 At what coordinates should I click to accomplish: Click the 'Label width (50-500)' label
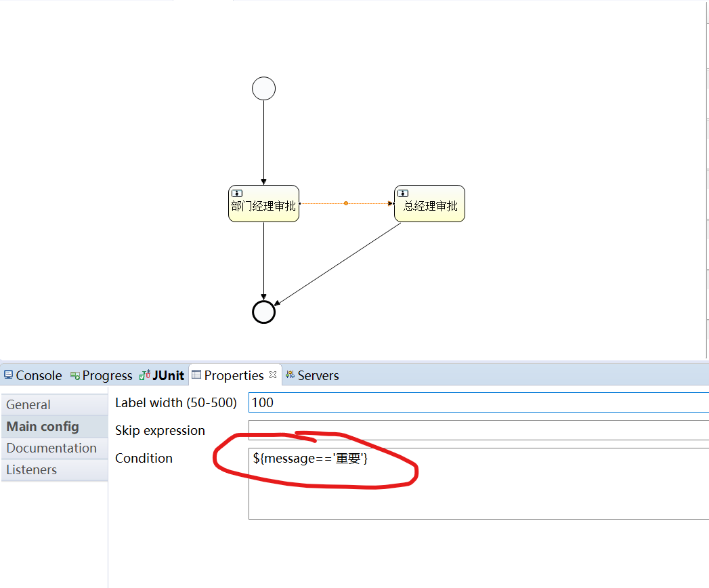[176, 402]
